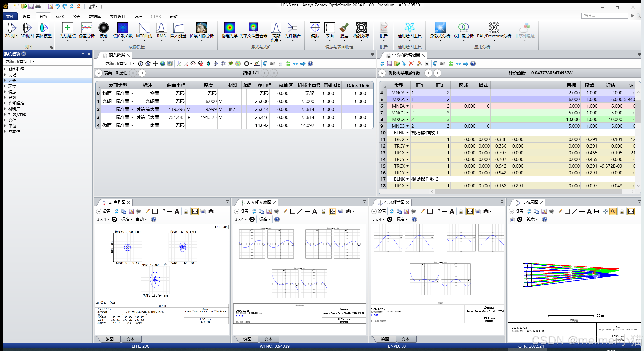
Task: Switch to 文本 tab in 光线光扇图 window
Action: click(268, 339)
